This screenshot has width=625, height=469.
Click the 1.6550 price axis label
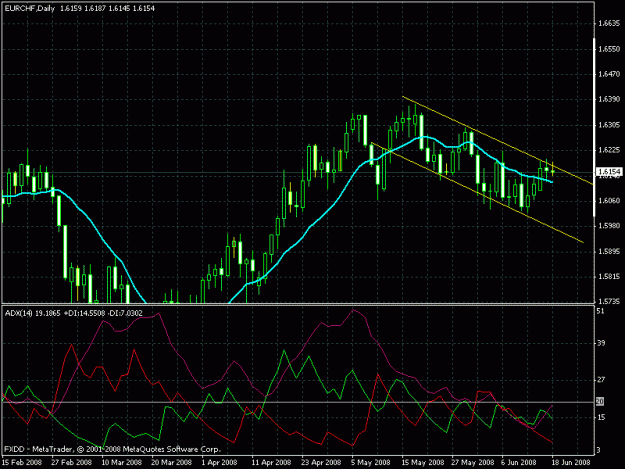(610, 49)
